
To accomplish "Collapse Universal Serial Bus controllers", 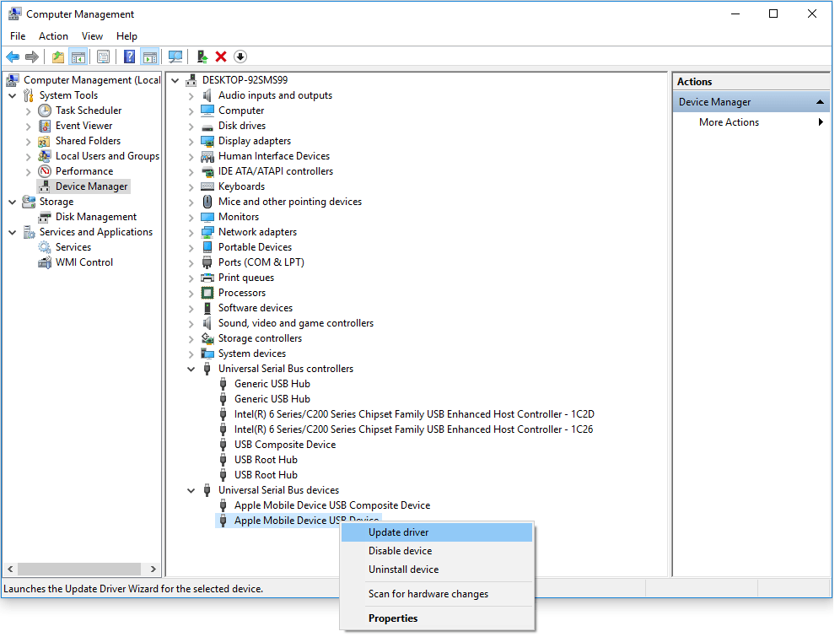I will coord(191,368).
